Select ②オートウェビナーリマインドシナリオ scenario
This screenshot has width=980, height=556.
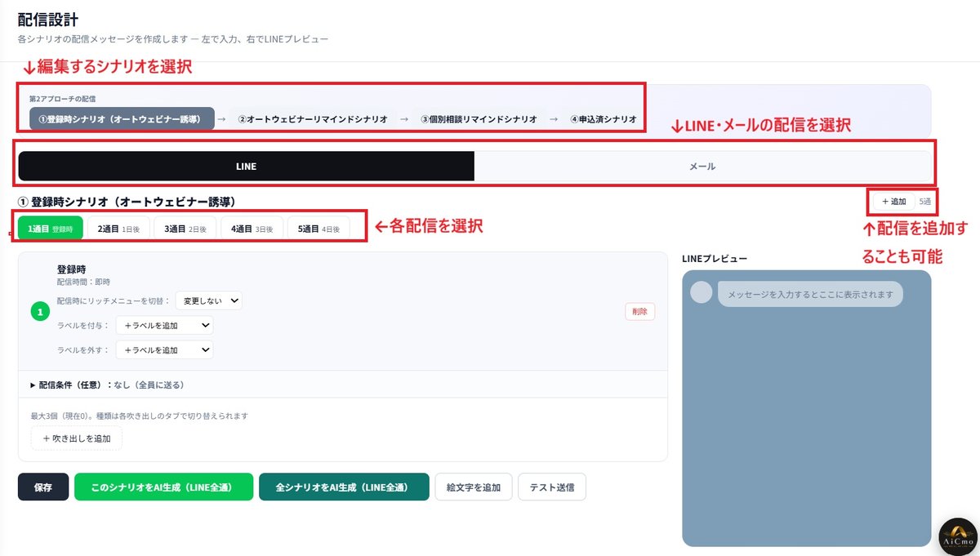(313, 119)
